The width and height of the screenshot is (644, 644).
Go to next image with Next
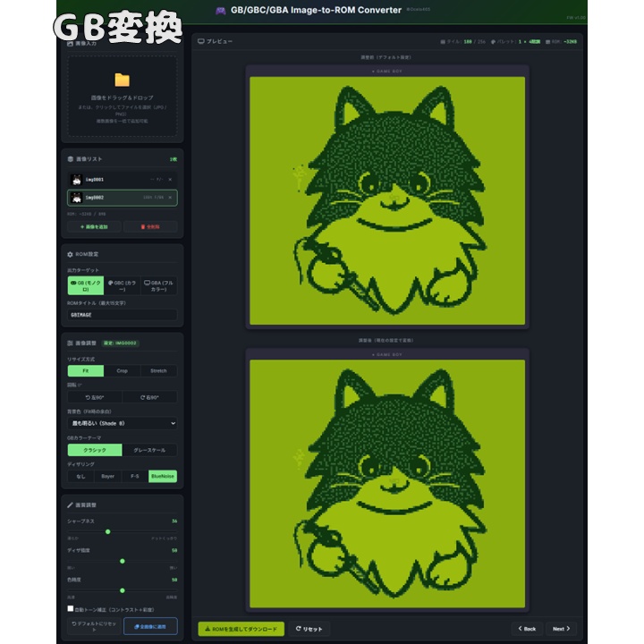pyautogui.click(x=561, y=629)
